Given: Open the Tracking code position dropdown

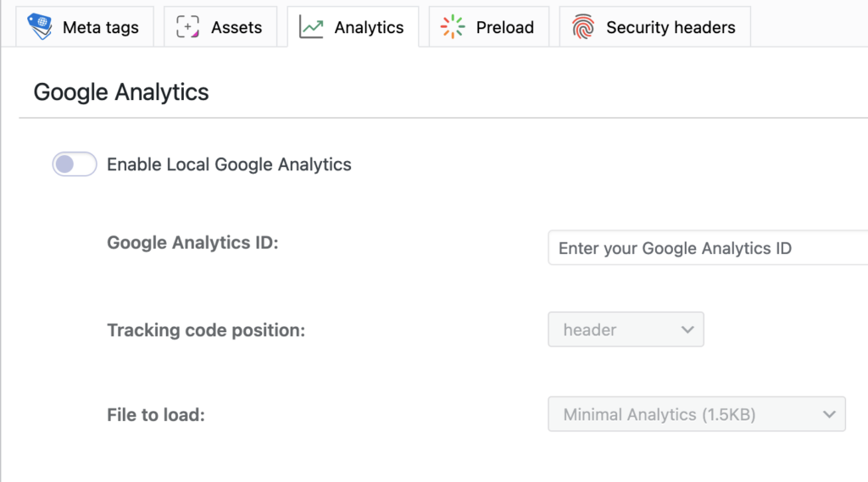Looking at the screenshot, I should [626, 330].
